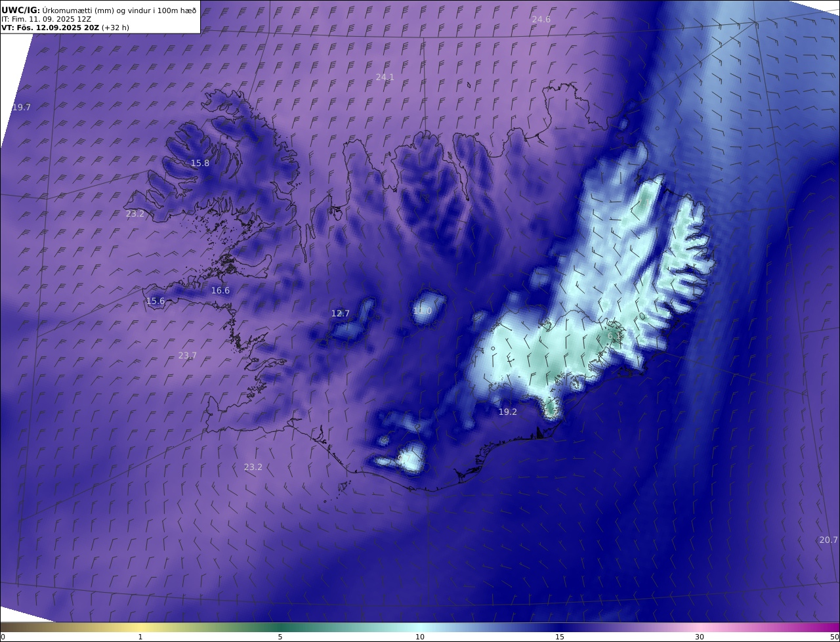Click the map value label 20.7
Viewport: 840px width, 642px height.
pos(829,540)
